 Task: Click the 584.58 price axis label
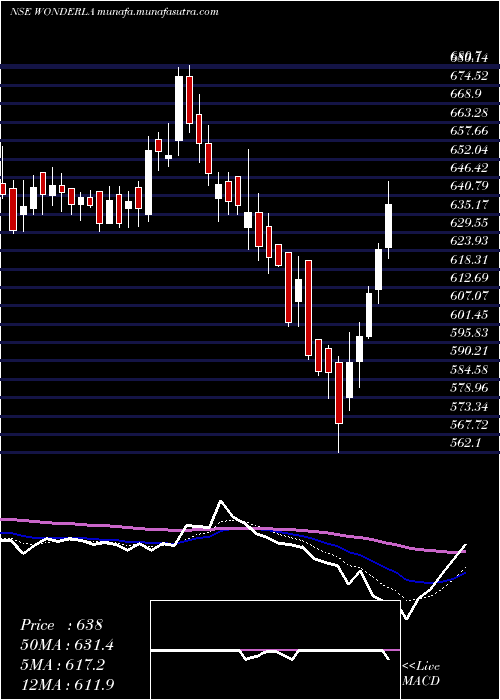[x=468, y=371]
